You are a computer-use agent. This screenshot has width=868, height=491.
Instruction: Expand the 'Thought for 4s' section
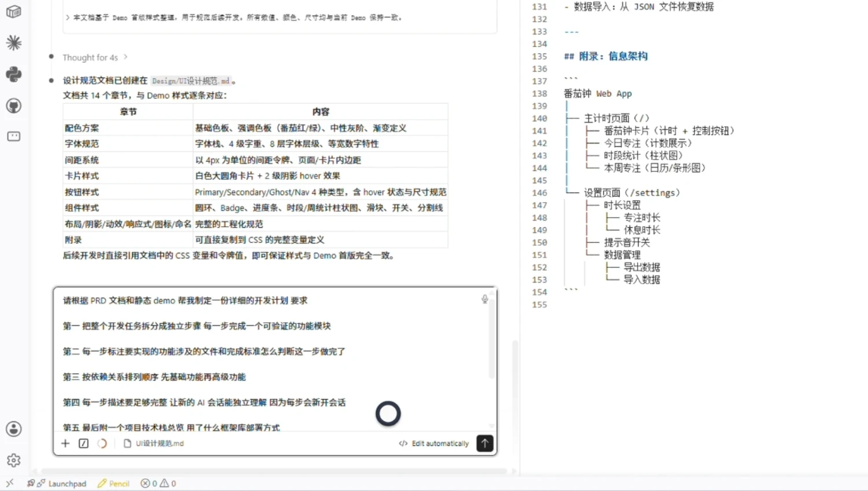tap(95, 57)
